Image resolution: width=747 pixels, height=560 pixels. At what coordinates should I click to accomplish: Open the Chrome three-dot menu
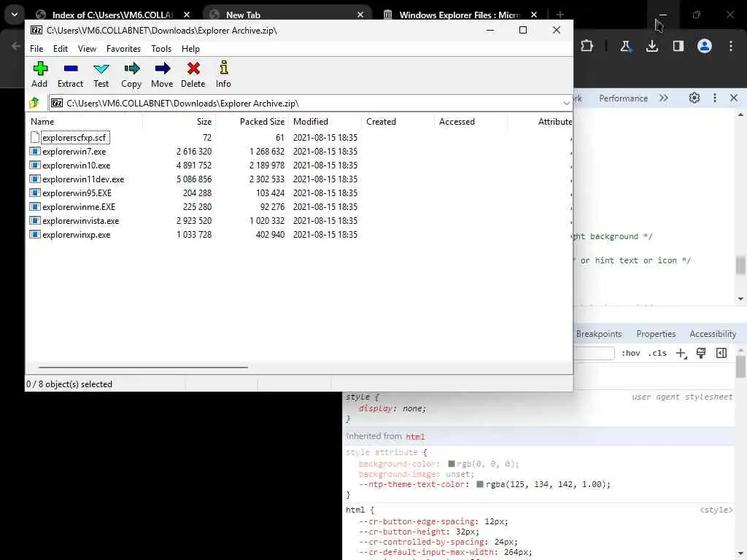click(731, 46)
